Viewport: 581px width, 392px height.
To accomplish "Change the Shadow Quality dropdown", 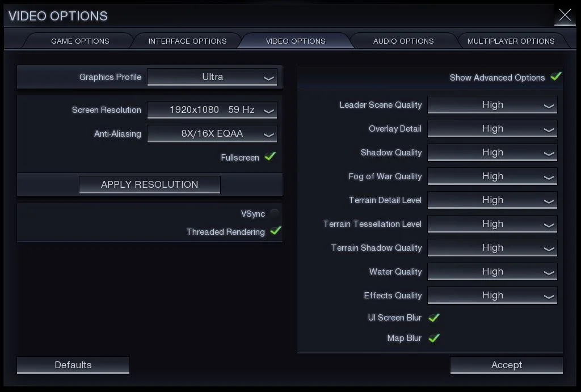I will (492, 153).
